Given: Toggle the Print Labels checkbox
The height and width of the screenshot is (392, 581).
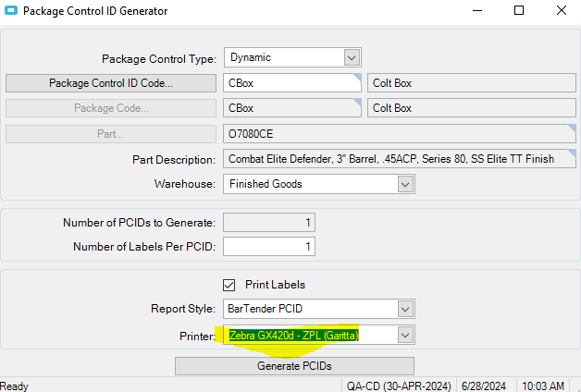Looking at the screenshot, I should (x=229, y=285).
